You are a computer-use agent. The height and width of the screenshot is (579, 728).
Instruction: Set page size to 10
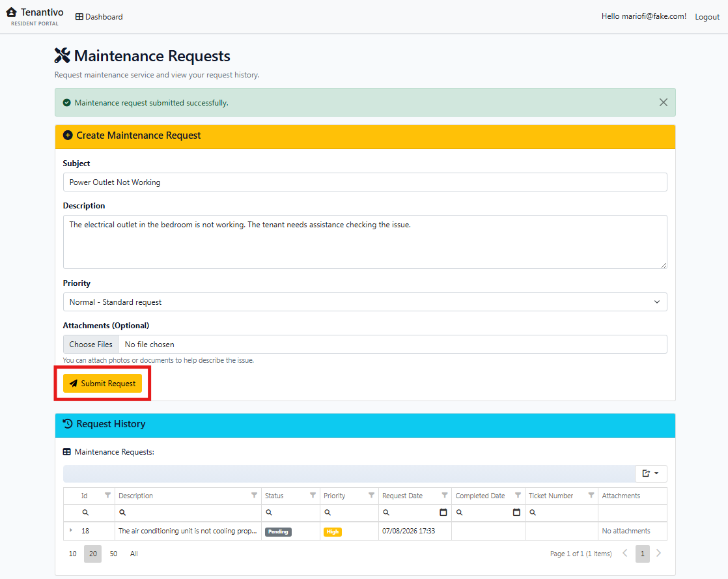72,554
